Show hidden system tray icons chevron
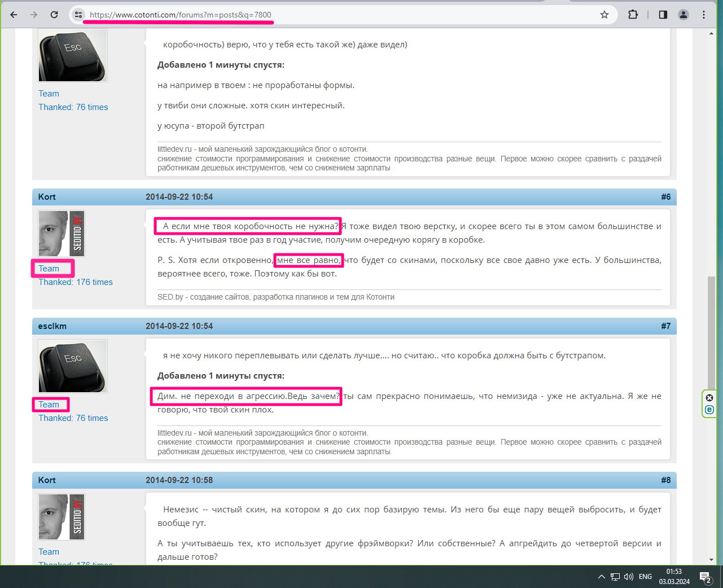This screenshot has width=723, height=588. click(601, 577)
